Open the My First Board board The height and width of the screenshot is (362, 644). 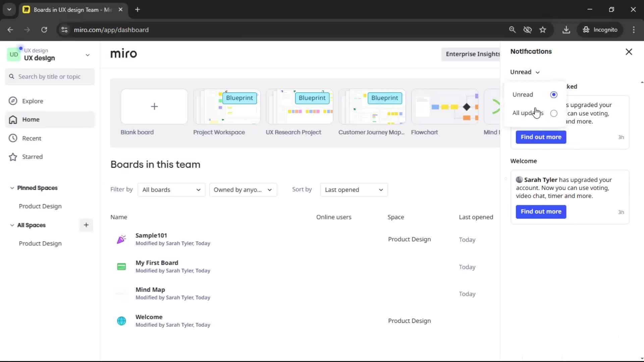click(x=157, y=263)
